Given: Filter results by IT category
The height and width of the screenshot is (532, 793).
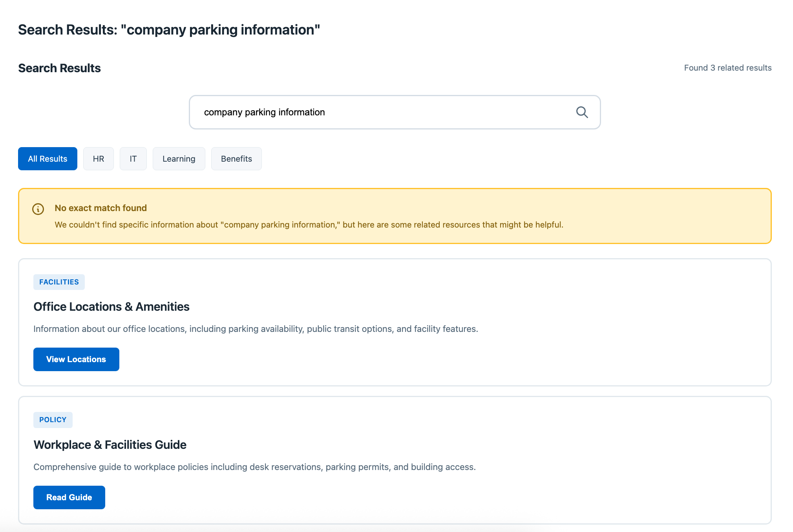Looking at the screenshot, I should [x=133, y=159].
